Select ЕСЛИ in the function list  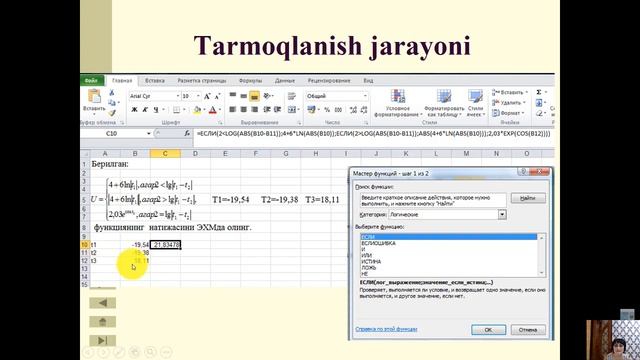click(449, 237)
